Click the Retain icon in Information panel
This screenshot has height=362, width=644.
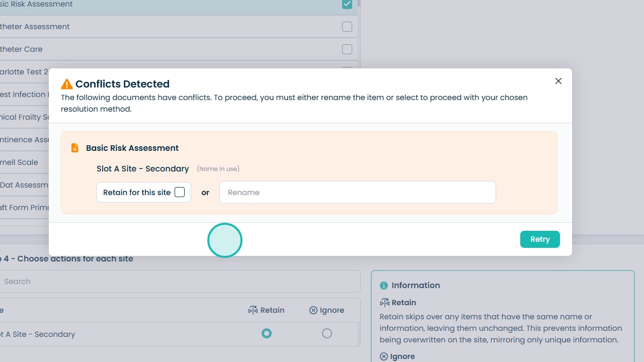pos(384,303)
